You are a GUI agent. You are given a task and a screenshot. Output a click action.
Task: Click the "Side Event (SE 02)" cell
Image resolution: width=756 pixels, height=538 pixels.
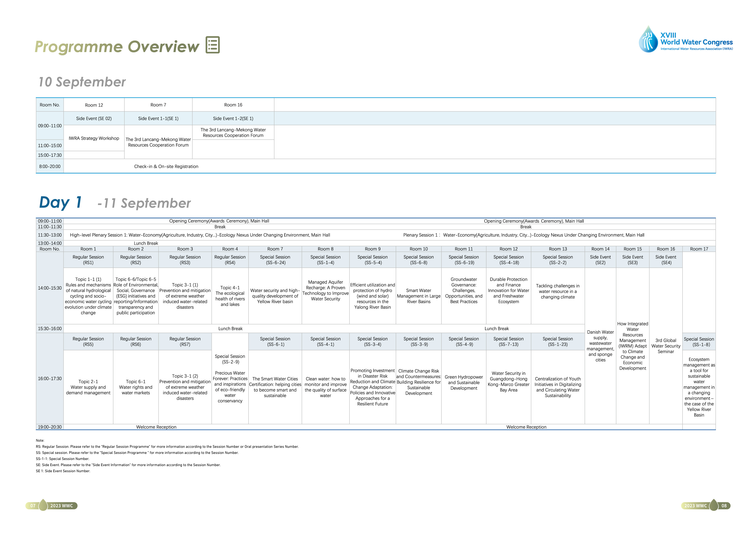[94, 118]
